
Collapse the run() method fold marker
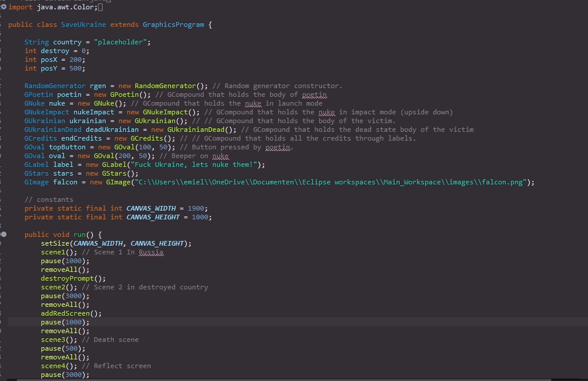coord(3,235)
